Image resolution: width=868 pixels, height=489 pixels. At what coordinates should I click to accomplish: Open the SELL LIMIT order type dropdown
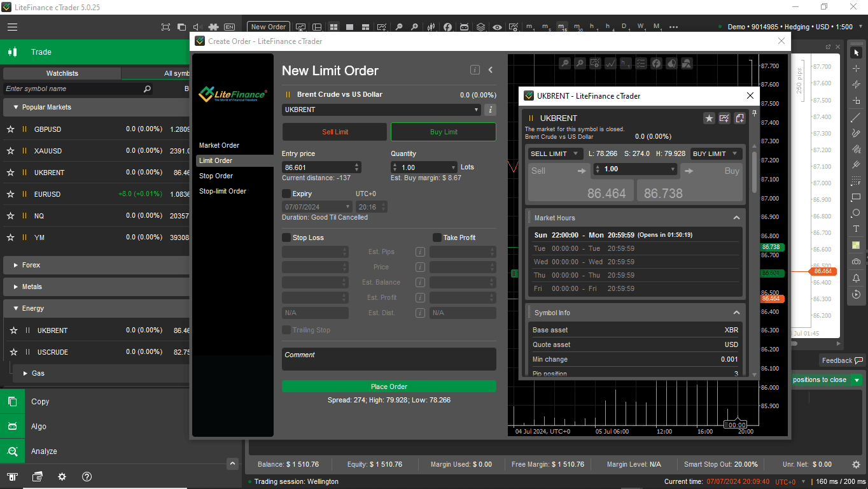click(x=556, y=153)
